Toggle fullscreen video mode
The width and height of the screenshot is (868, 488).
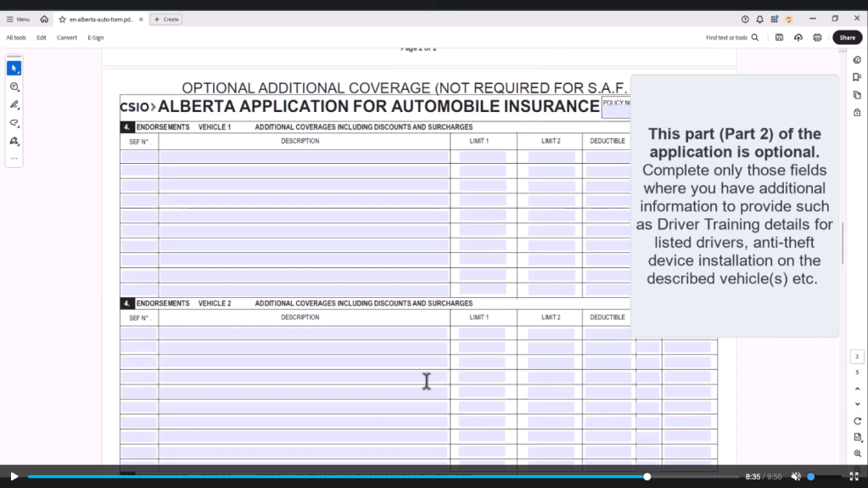[x=854, y=477]
